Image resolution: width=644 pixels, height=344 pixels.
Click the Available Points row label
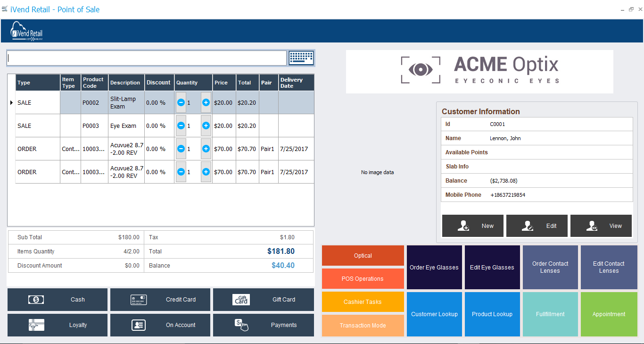coord(467,152)
